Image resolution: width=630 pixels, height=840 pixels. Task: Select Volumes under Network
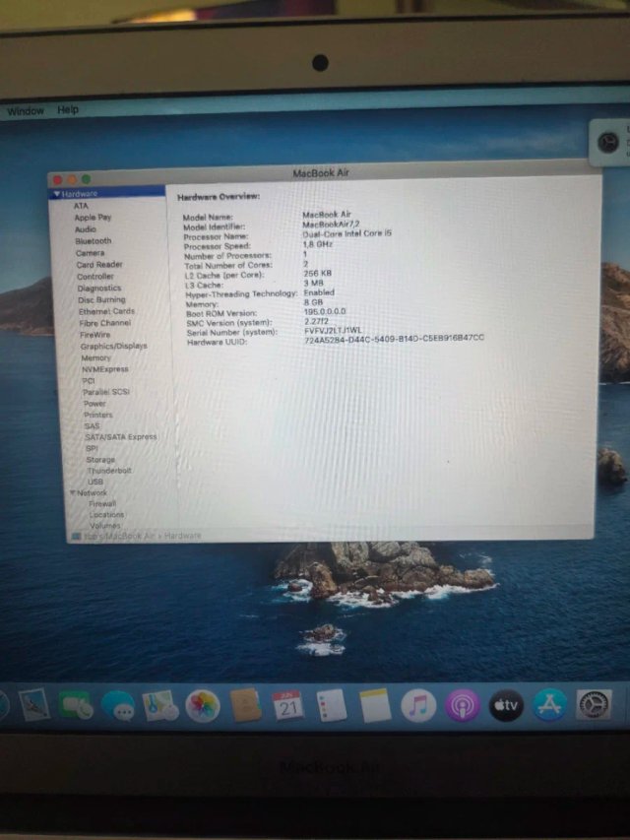pyautogui.click(x=105, y=526)
